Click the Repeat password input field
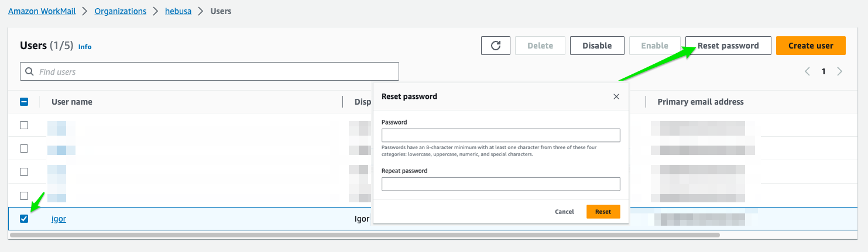 click(x=500, y=184)
